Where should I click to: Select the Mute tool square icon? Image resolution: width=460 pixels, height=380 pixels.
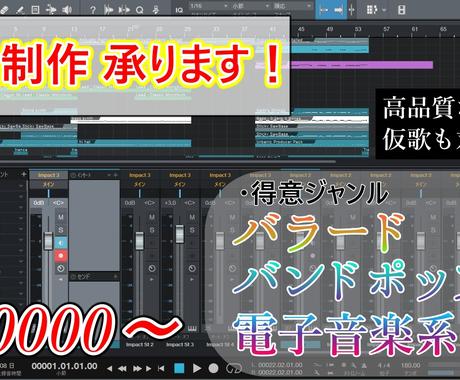click(x=36, y=10)
